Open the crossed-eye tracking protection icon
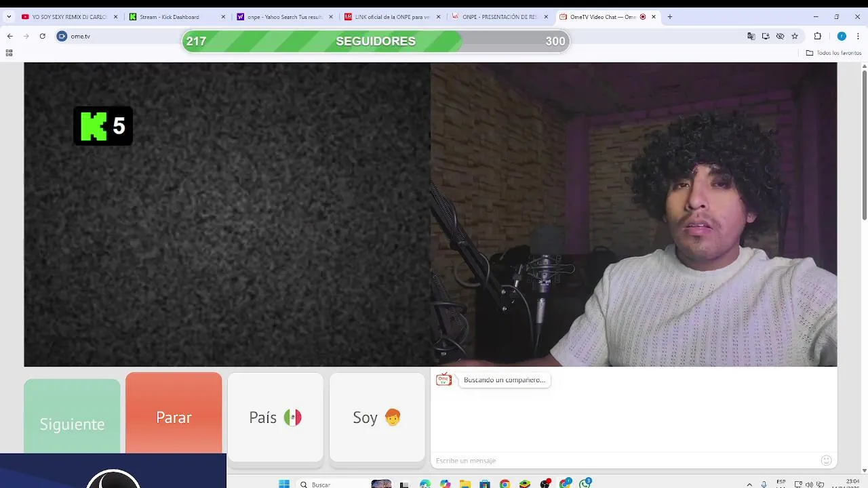Image resolution: width=868 pixels, height=488 pixels. 780,36
